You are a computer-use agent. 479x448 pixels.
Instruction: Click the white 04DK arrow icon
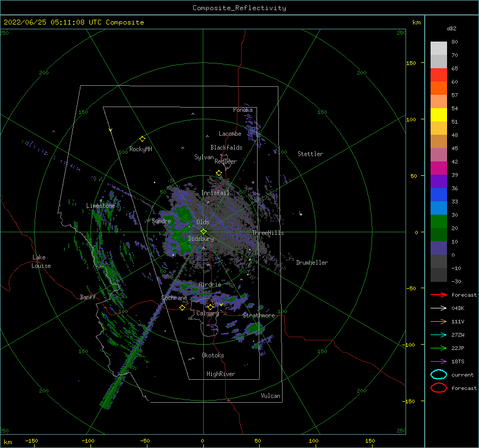[x=439, y=308]
